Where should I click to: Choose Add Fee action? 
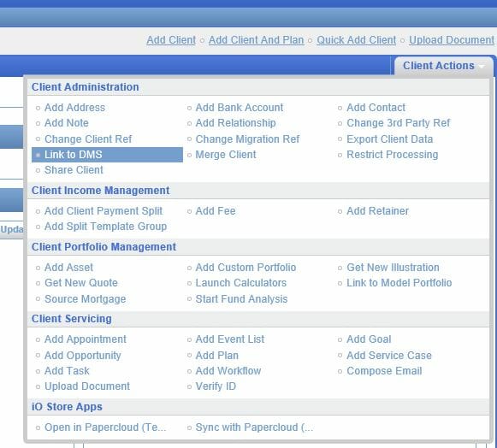(x=216, y=211)
